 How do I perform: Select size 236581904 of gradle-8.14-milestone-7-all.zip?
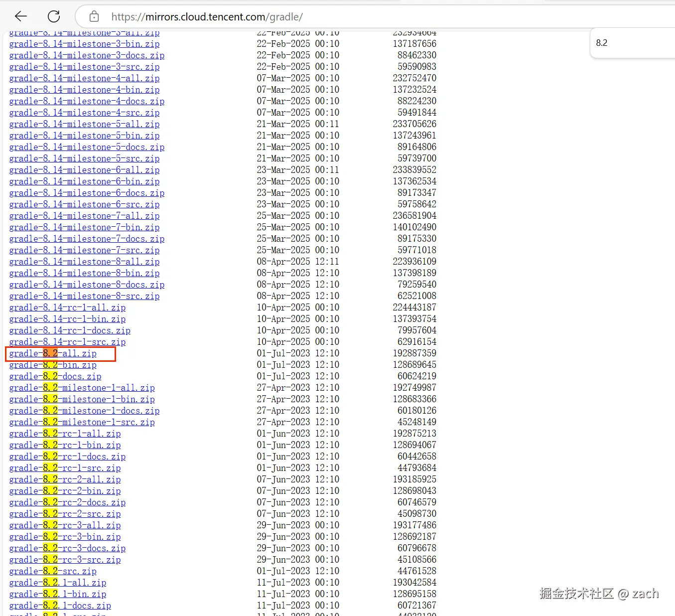(x=414, y=216)
